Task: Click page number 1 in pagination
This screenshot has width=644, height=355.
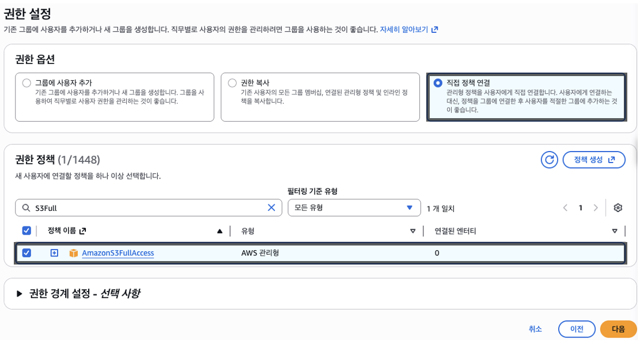Action: point(580,208)
